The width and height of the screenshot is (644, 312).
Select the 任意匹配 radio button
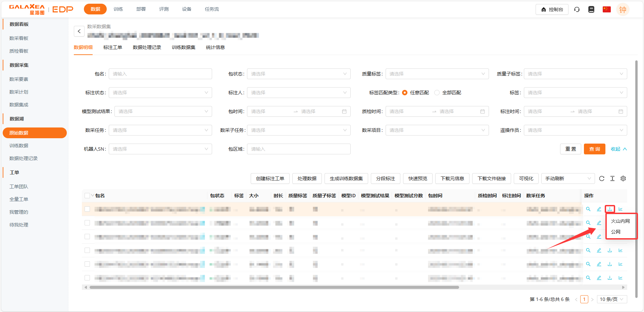coord(405,93)
